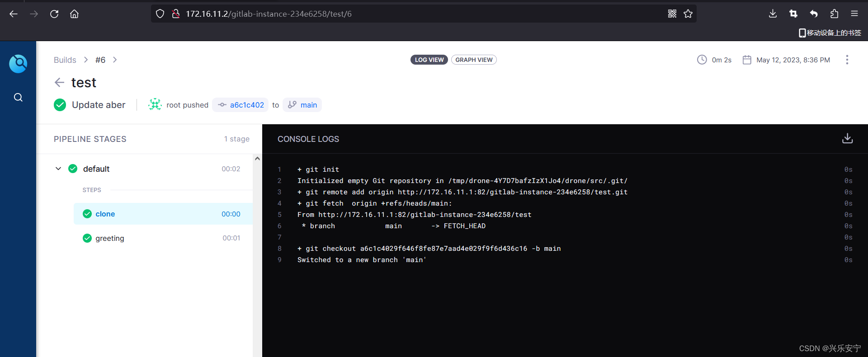The height and width of the screenshot is (357, 868).
Task: Click the insecure connection lock icon
Action: [176, 14]
